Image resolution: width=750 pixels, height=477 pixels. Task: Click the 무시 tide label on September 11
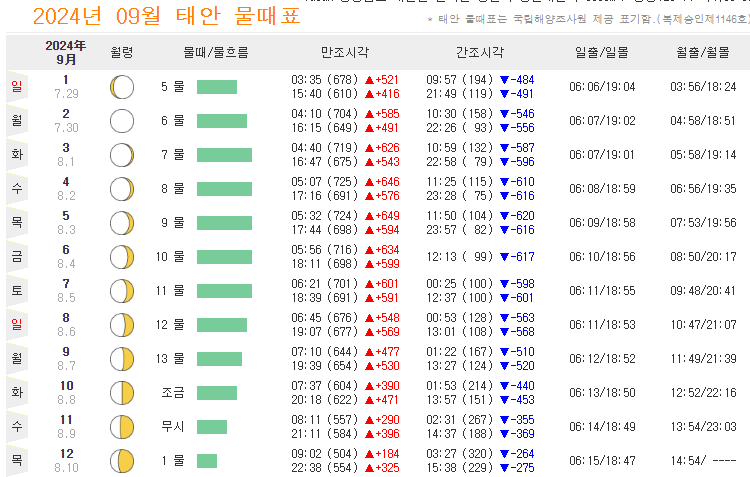tap(173, 427)
